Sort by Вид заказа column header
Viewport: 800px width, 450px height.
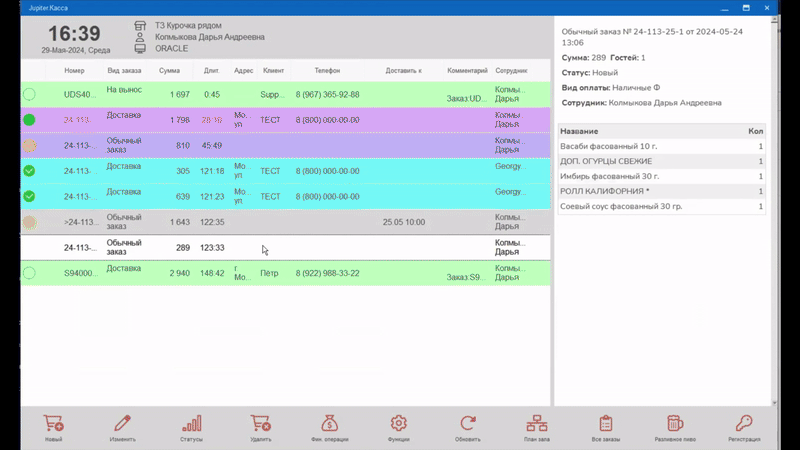pyautogui.click(x=124, y=70)
